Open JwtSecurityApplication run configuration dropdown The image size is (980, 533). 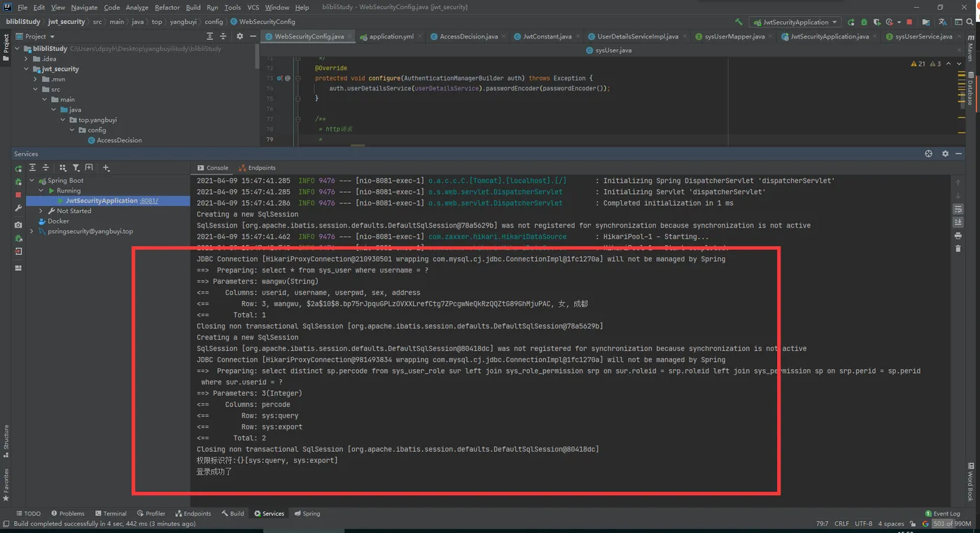(794, 22)
